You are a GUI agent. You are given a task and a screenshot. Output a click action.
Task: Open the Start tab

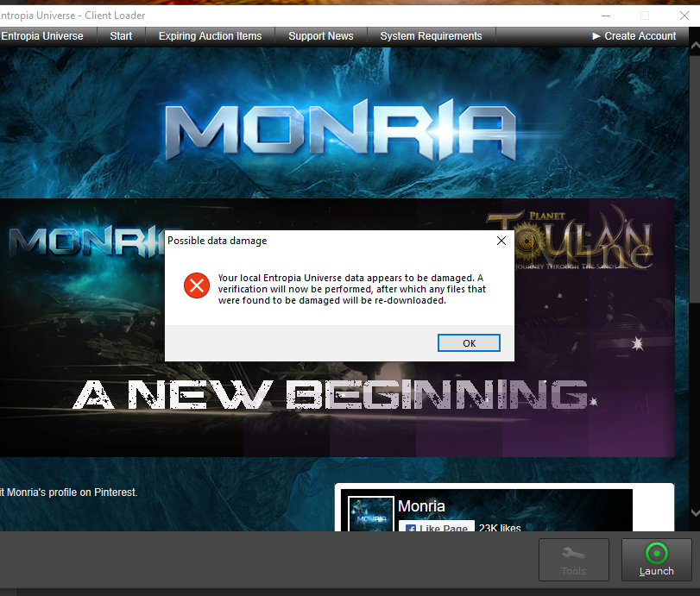click(121, 36)
